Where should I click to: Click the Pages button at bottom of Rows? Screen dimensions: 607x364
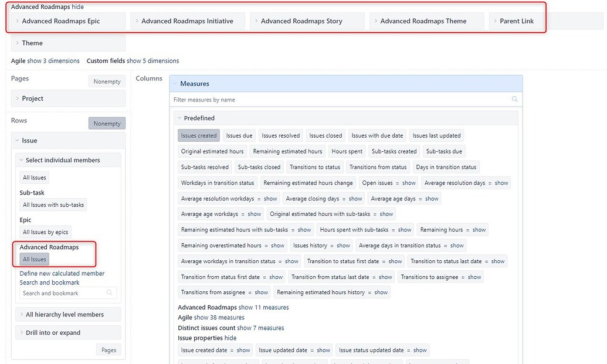[108, 349]
